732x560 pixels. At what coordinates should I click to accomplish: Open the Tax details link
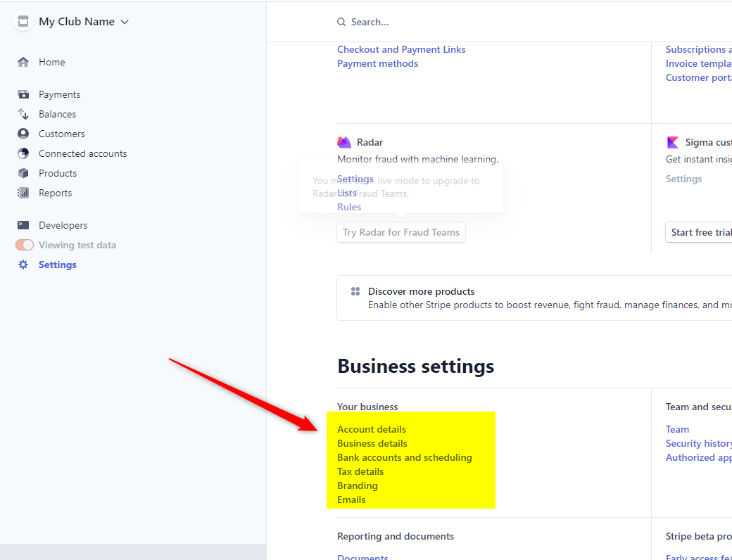click(x=360, y=471)
